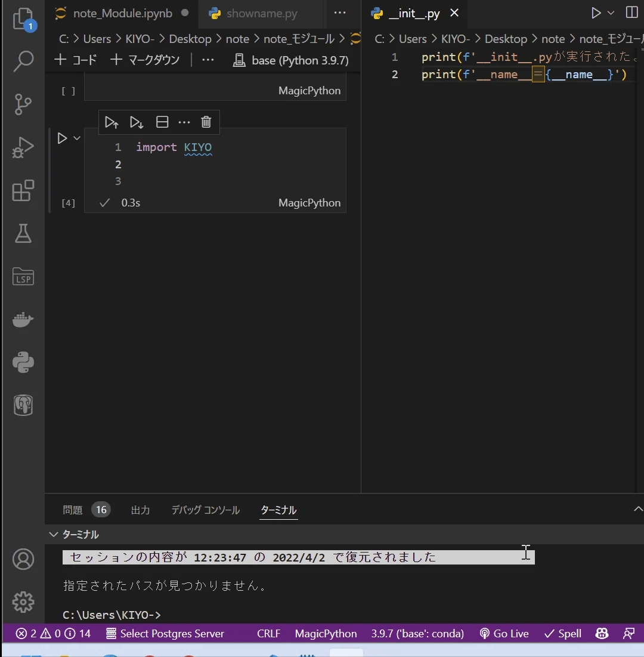Open Copilot status icon
Image resolution: width=644 pixels, height=657 pixels.
click(602, 634)
